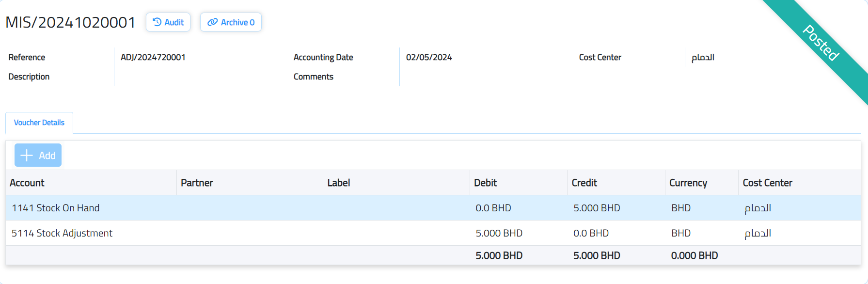Select the 1141 Stock On Hand row

(x=56, y=208)
